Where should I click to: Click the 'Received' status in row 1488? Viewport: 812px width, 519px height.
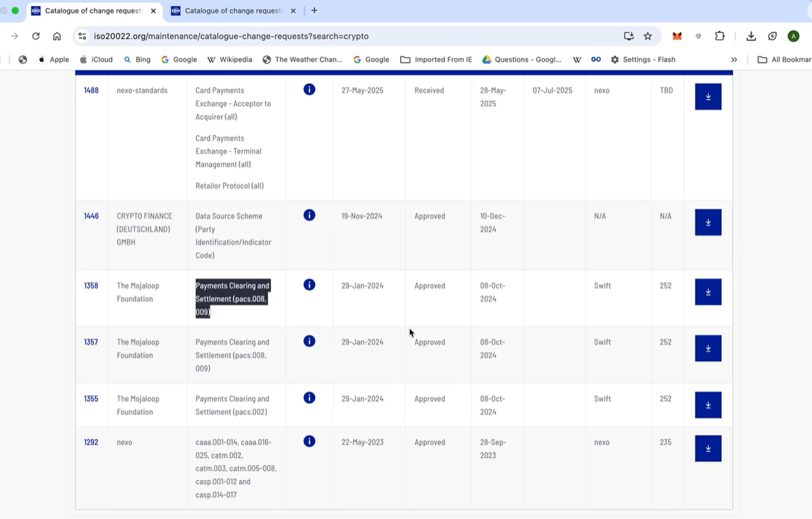[x=429, y=90]
